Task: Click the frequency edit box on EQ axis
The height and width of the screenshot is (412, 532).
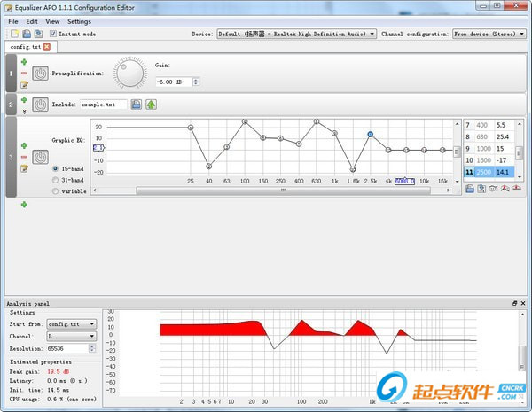Action: [404, 181]
